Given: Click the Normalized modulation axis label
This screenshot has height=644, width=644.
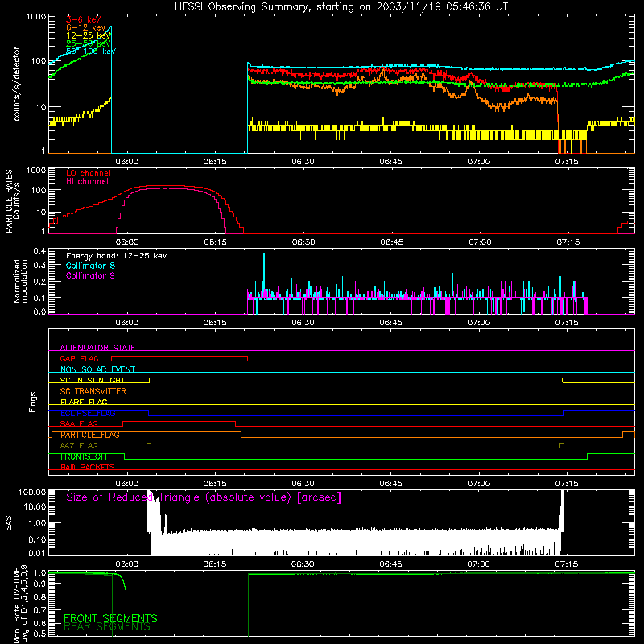Looking at the screenshot, I should (x=20, y=281).
